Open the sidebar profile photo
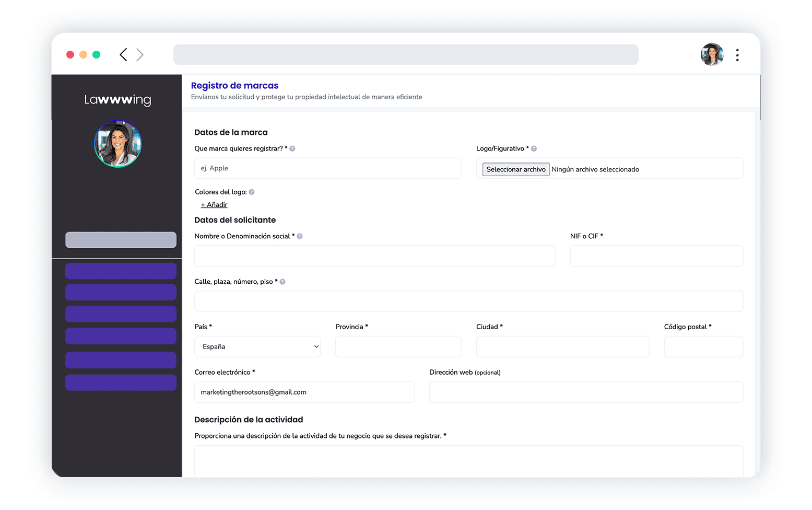Screen dimensions: 812x510 (118, 144)
